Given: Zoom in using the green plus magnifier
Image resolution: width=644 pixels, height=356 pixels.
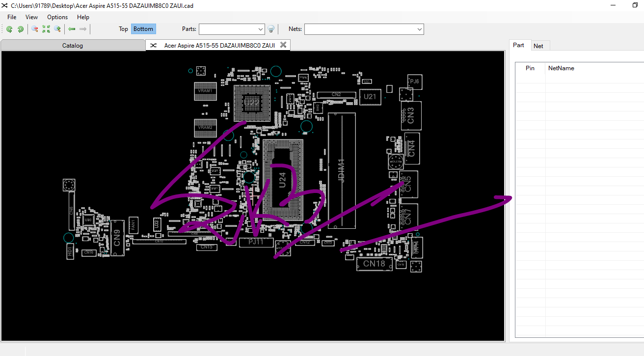Looking at the screenshot, I should point(57,29).
